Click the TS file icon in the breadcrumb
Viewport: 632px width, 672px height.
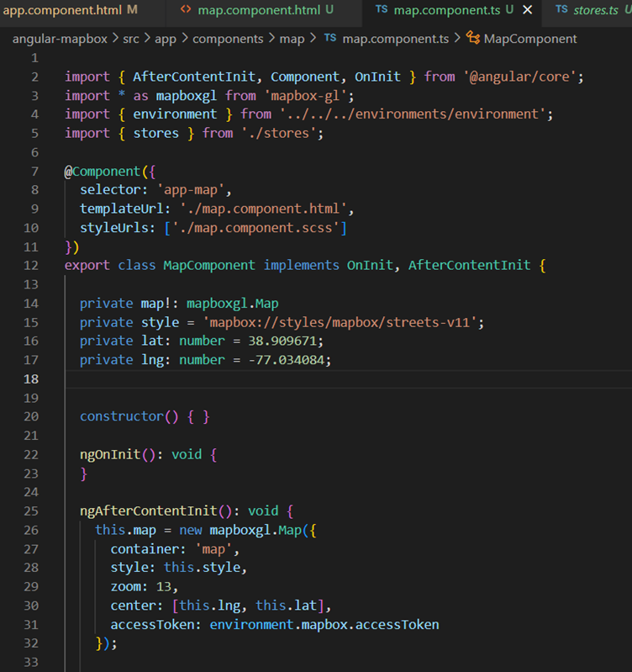[330, 39]
